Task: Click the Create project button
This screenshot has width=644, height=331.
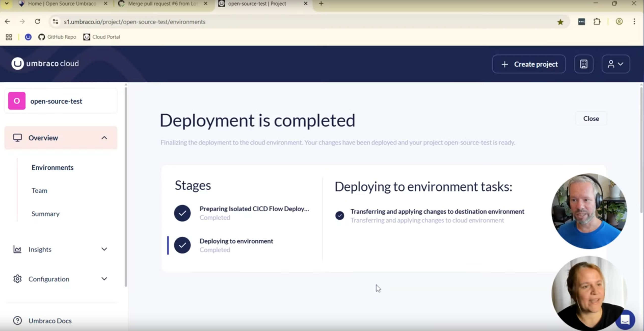Action: pyautogui.click(x=529, y=64)
